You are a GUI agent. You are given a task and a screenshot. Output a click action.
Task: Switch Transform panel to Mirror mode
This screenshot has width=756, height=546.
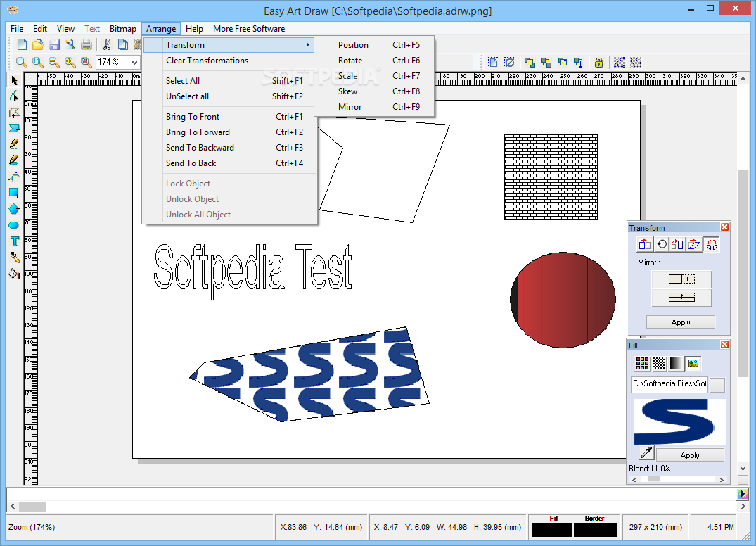pyautogui.click(x=711, y=245)
